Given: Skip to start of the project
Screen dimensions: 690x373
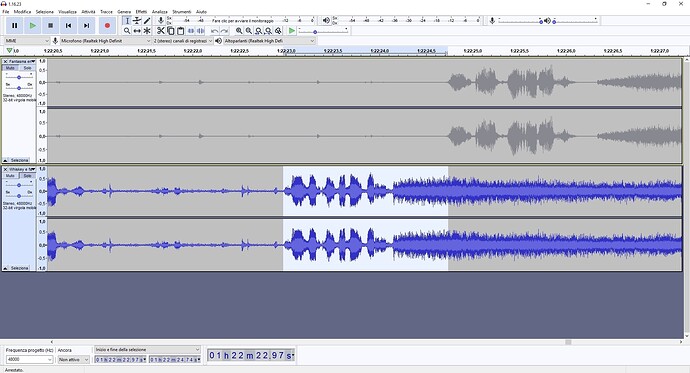Looking at the screenshot, I should click(x=68, y=26).
